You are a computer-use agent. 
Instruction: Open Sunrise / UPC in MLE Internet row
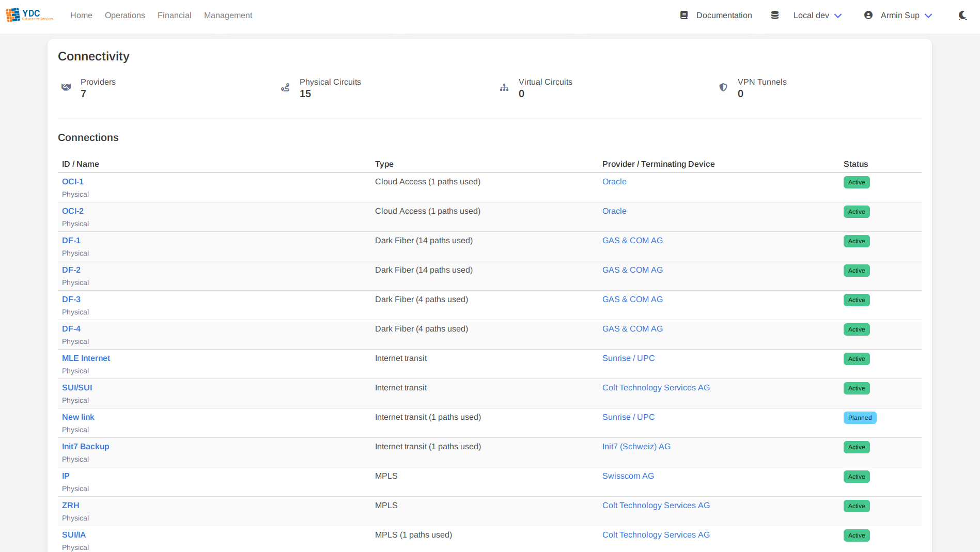(628, 358)
